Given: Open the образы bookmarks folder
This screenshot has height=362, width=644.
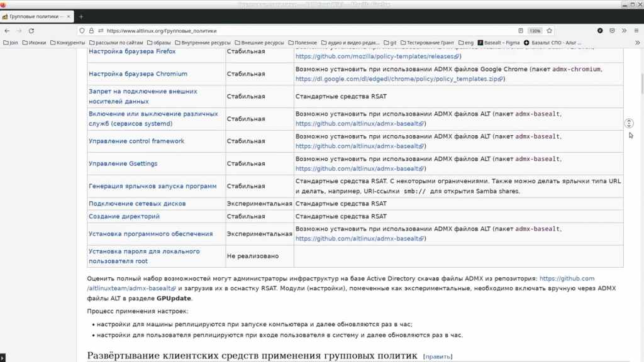Looking at the screenshot, I should pos(158,43).
